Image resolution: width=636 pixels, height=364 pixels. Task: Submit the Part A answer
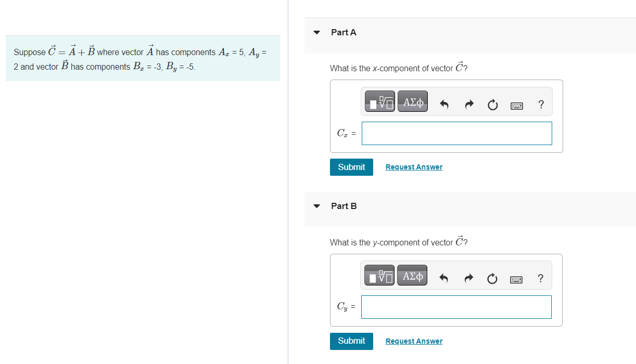coord(351,167)
